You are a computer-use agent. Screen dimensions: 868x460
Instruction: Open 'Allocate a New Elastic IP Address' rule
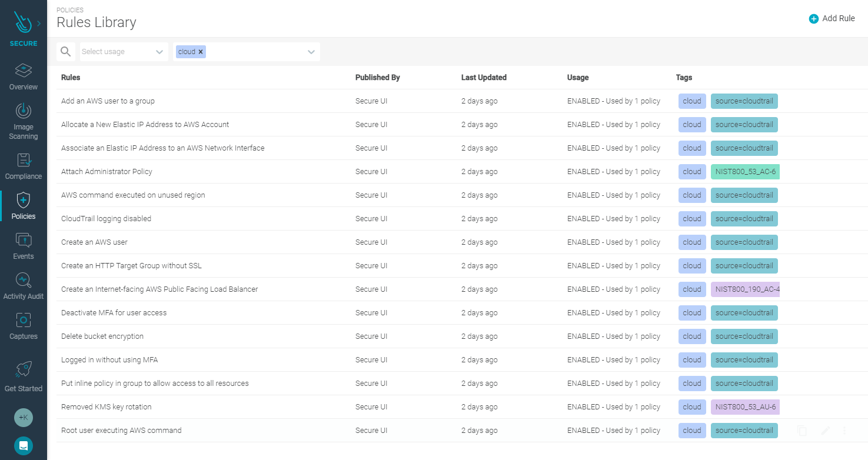[x=145, y=125]
